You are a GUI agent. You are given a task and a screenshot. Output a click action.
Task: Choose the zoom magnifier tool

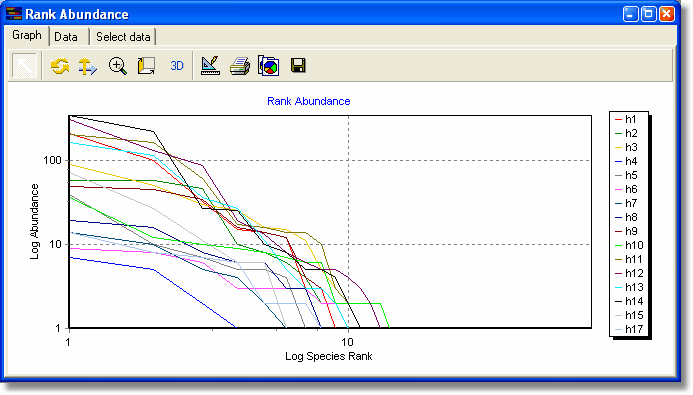(x=118, y=66)
